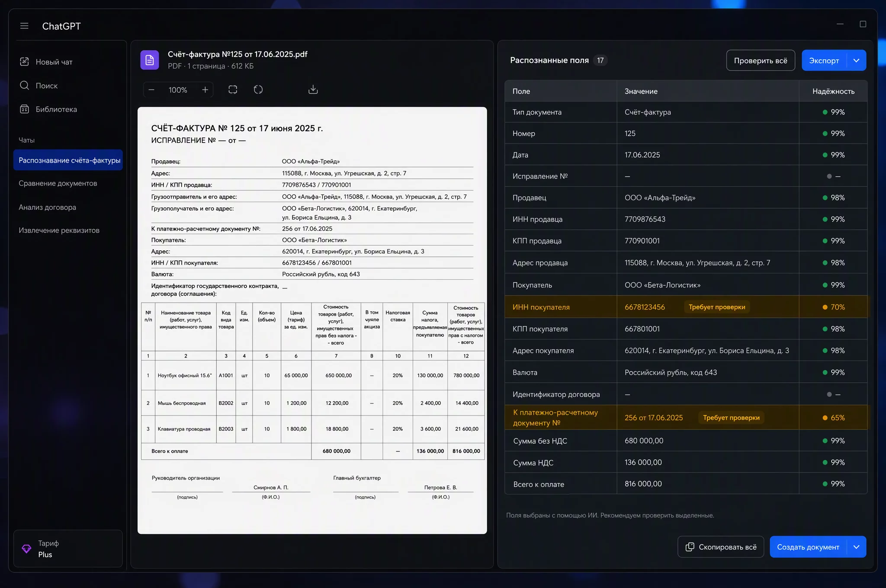Screen dimensions: 886x588
Task: Click the ChatGPT app title
Action: tap(61, 26)
